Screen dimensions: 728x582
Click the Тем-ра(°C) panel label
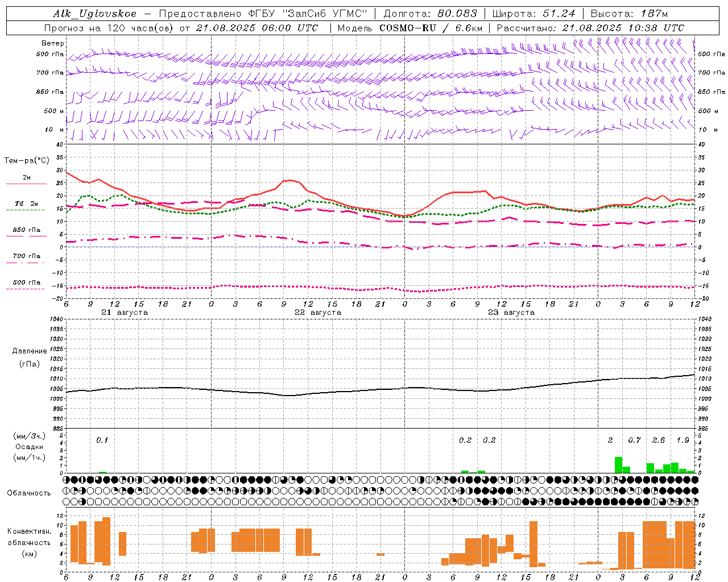click(x=27, y=161)
